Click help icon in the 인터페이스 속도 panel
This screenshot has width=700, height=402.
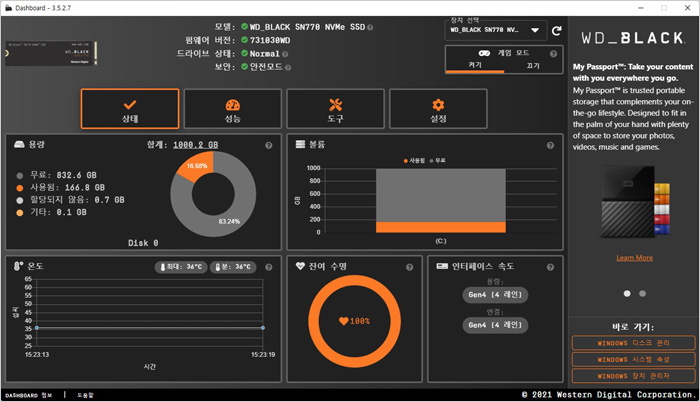click(551, 267)
